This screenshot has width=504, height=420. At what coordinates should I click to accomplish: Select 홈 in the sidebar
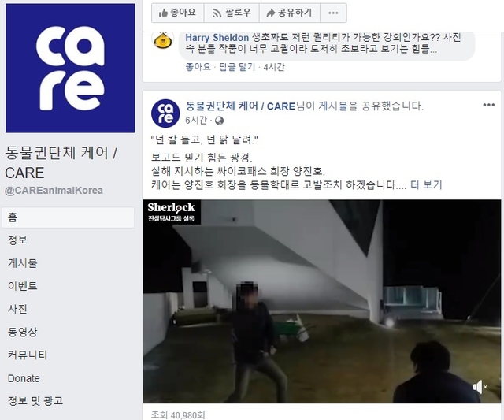69,217
